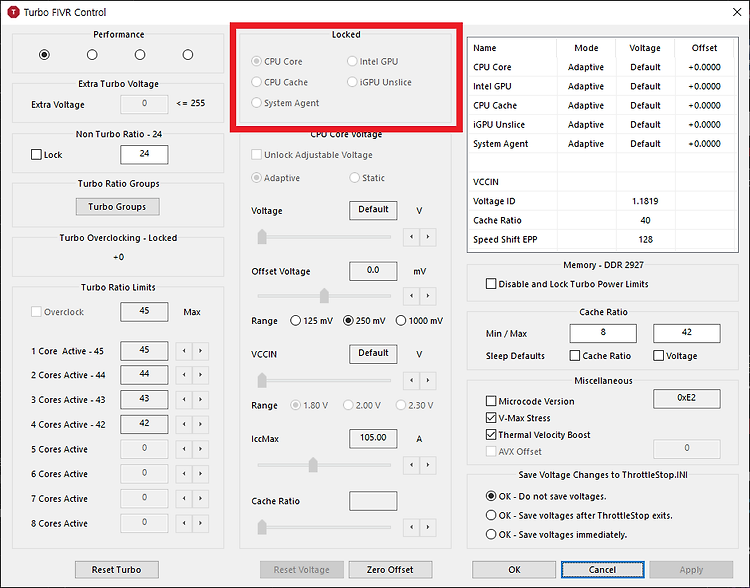Click the left arrow of the VCCIN slider
The width and height of the screenshot is (750, 588).
tap(411, 380)
